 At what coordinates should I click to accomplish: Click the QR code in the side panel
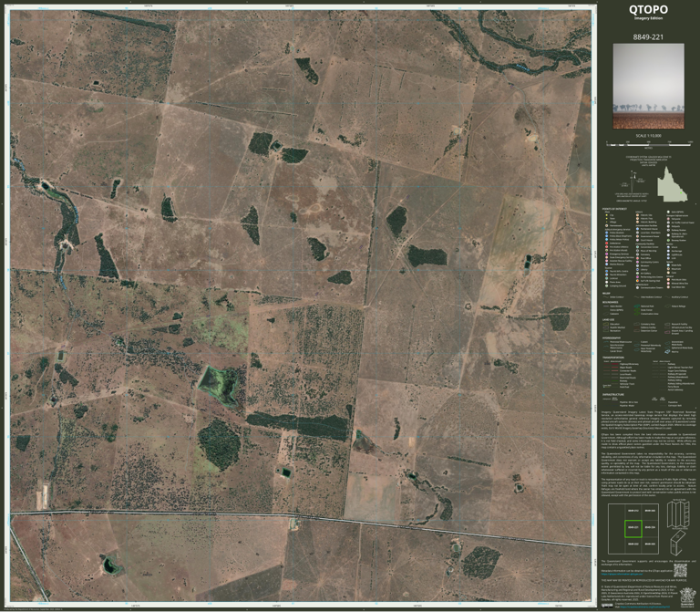(x=679, y=570)
